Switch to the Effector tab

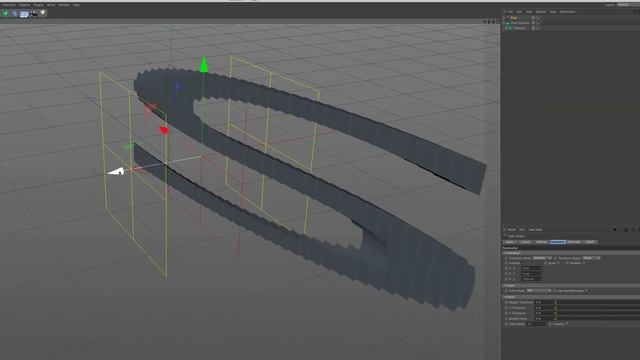pyautogui.click(x=541, y=242)
